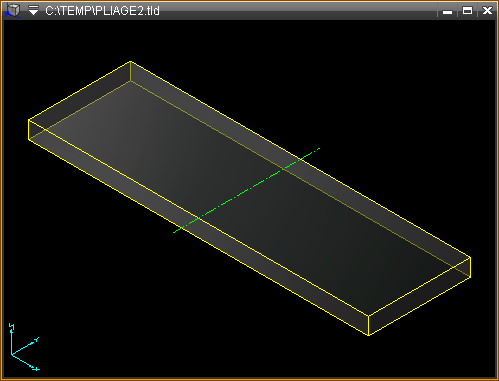Select the small right end face of the plate

coord(419,296)
